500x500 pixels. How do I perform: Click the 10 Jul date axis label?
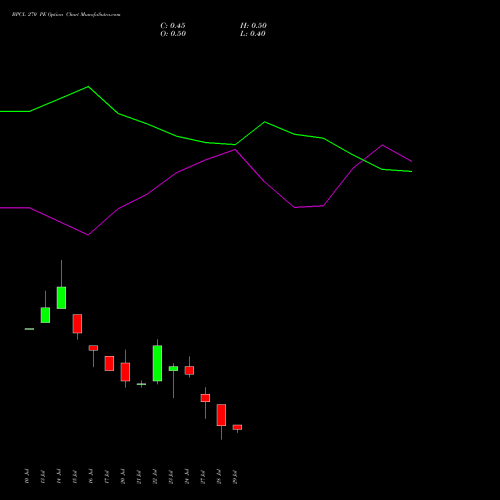click(27, 476)
